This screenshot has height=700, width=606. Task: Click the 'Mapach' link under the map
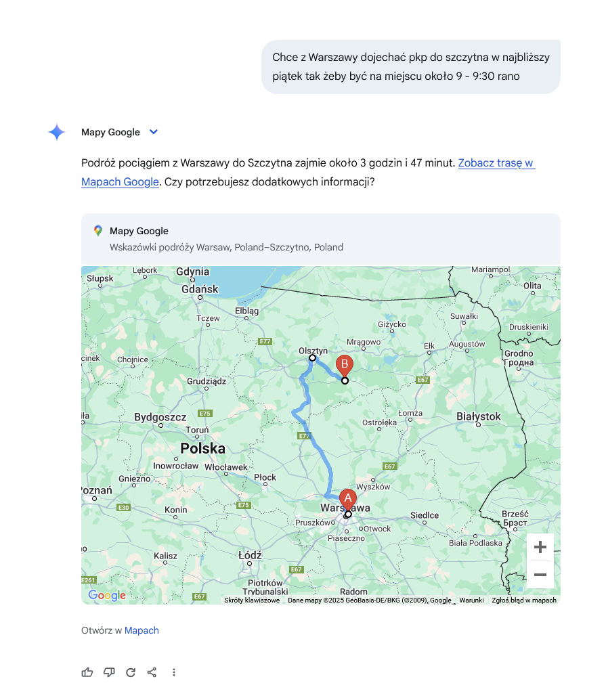pos(142,630)
